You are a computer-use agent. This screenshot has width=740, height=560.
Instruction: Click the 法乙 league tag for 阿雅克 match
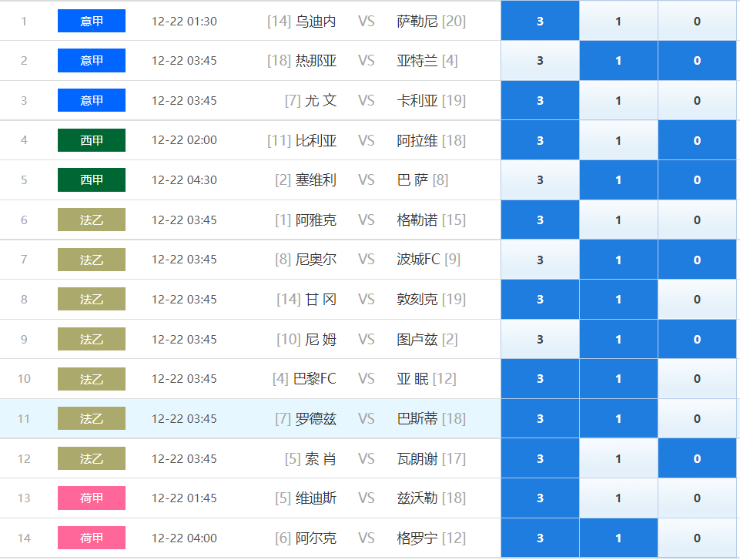pos(92,220)
